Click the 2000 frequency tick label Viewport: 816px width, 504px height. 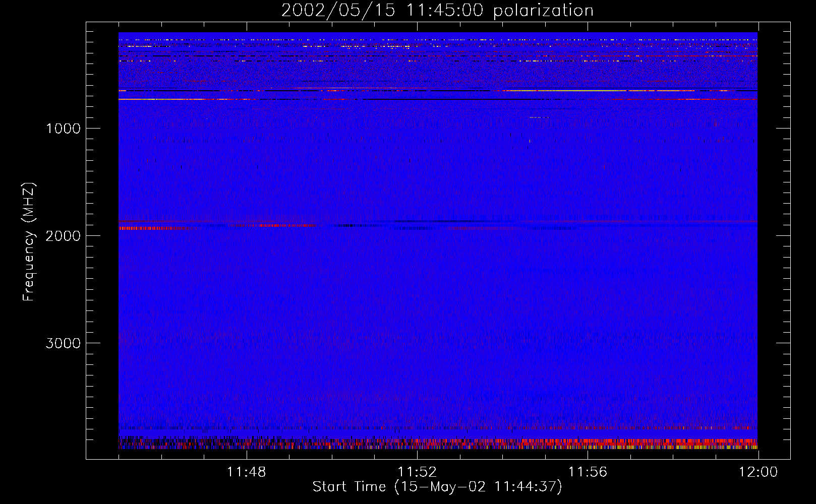(63, 236)
